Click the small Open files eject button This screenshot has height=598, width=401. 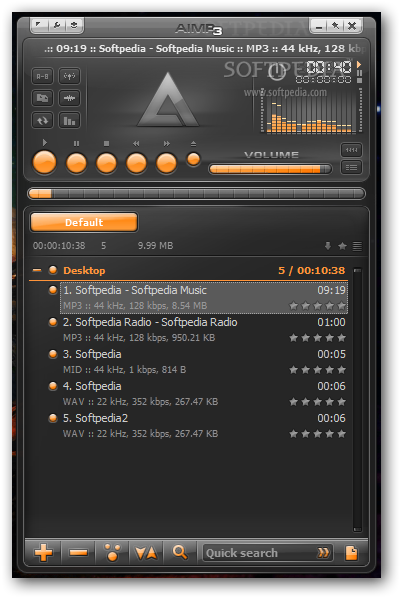coord(193,159)
